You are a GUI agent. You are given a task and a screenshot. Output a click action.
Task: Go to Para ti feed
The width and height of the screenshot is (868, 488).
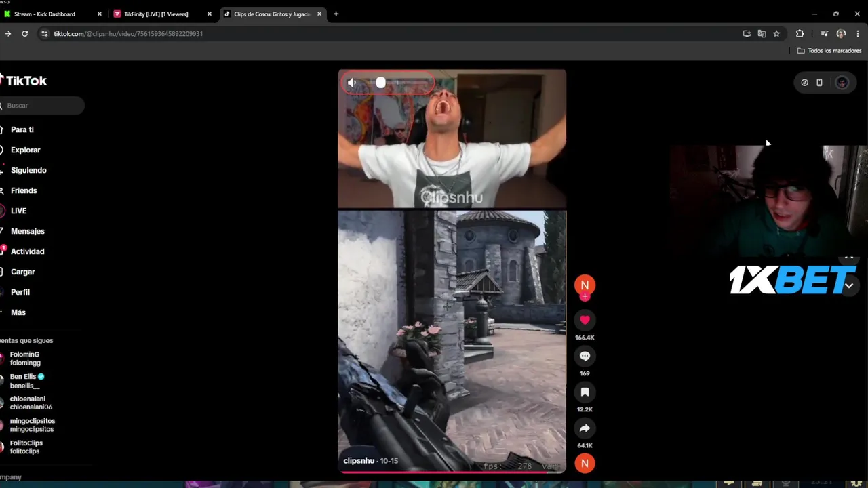[x=22, y=129]
